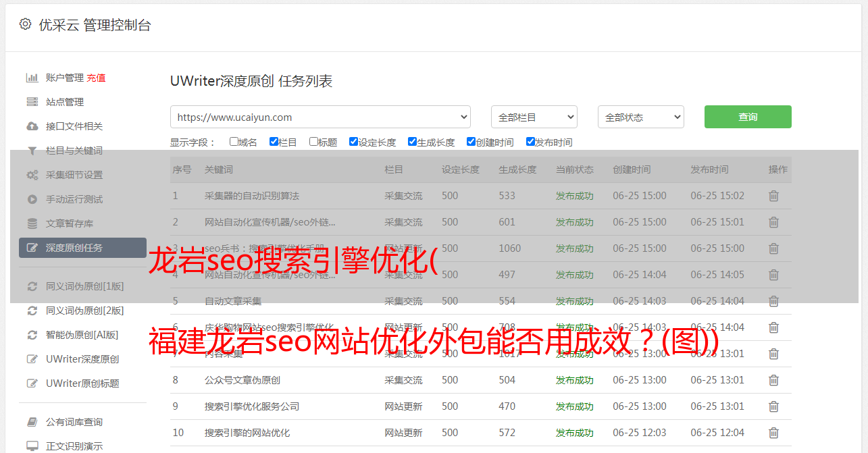
Task: Delete row 1 采集器的自动识别算法
Action: (774, 196)
